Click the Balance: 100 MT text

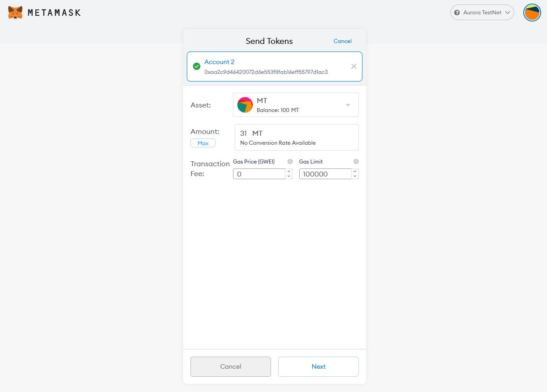(x=278, y=110)
